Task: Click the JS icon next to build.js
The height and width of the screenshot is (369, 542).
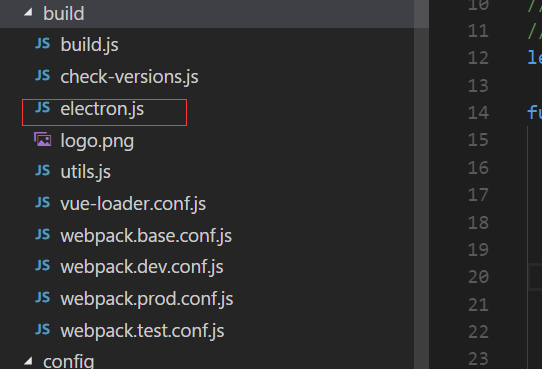Action: click(x=43, y=44)
